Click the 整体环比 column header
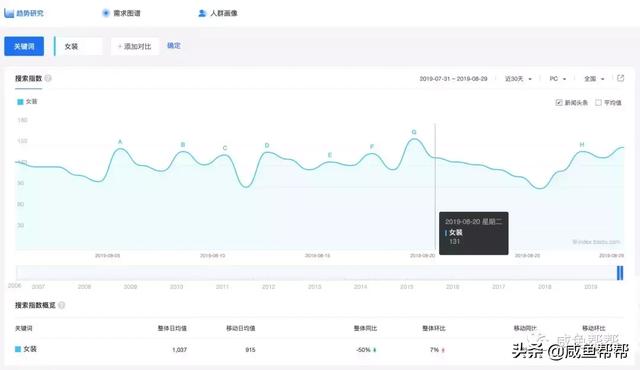The height and width of the screenshot is (370, 640). point(434,328)
